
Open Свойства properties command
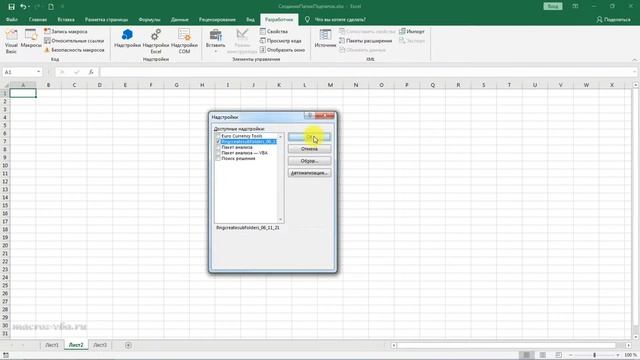coord(274,31)
